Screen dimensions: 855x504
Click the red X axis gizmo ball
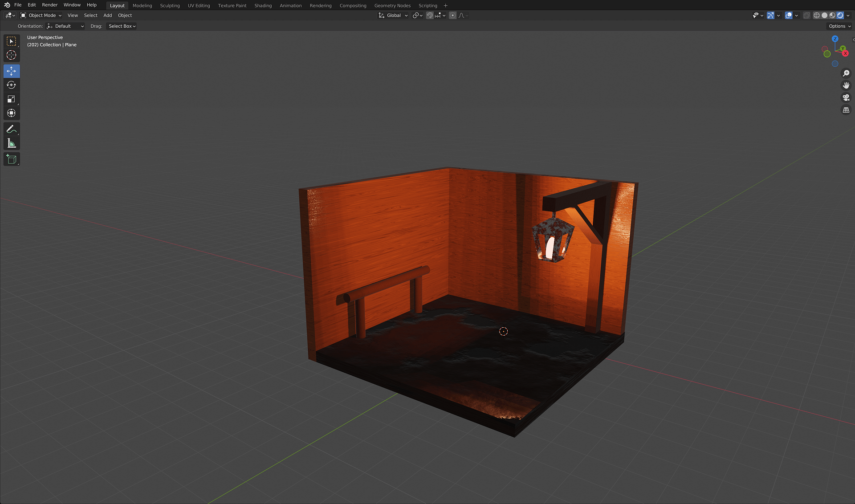(845, 53)
